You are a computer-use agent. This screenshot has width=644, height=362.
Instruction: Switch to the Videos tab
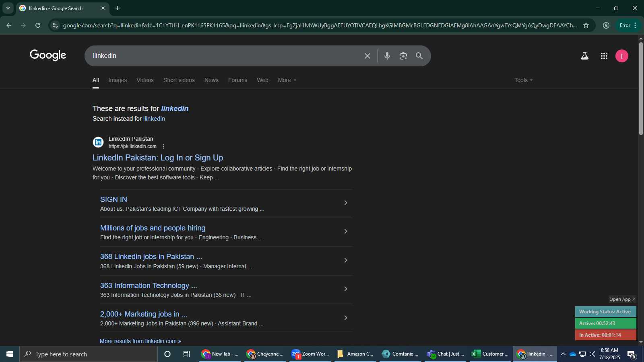145,80
